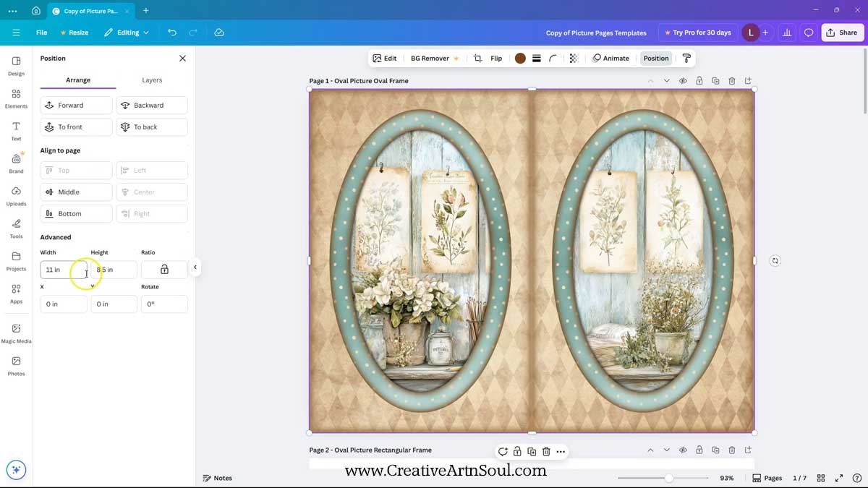Click the copy style paint roller
The height and width of the screenshot is (488, 868).
click(686, 59)
